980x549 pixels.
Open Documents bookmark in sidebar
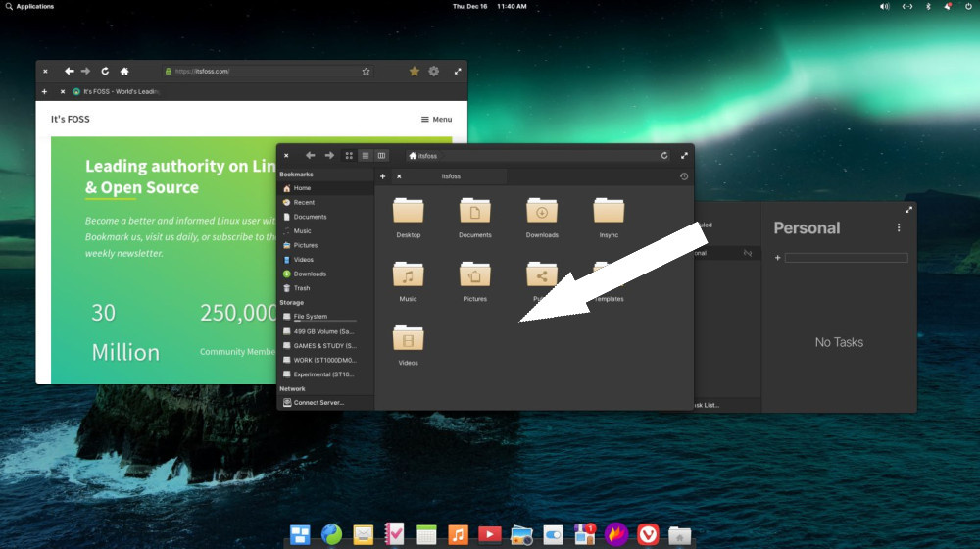click(325, 217)
